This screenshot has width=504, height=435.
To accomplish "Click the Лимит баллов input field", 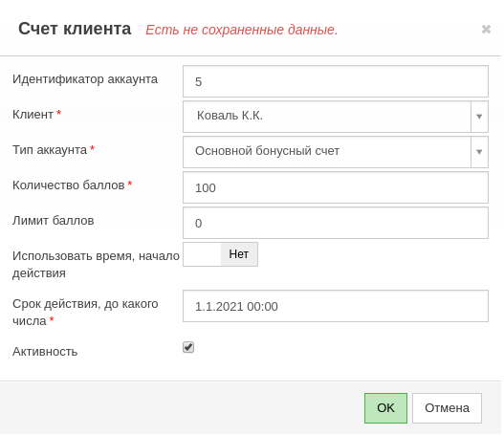I will tap(336, 223).
